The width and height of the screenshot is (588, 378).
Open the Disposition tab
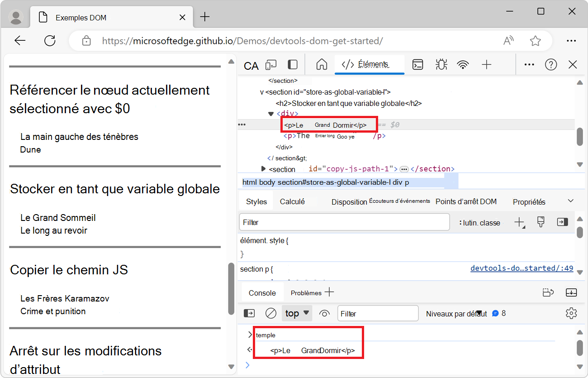pyautogui.click(x=349, y=202)
